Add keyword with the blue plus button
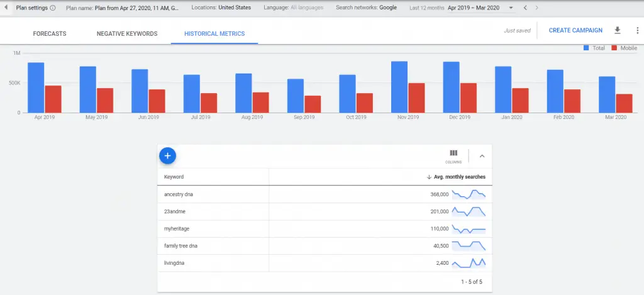Image resolution: width=644 pixels, height=295 pixels. pyautogui.click(x=167, y=156)
